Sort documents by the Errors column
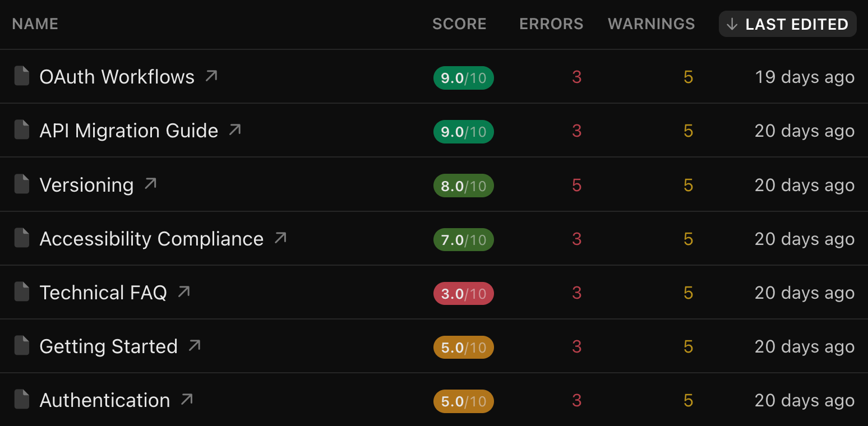Viewport: 868px width, 426px height. pyautogui.click(x=551, y=24)
